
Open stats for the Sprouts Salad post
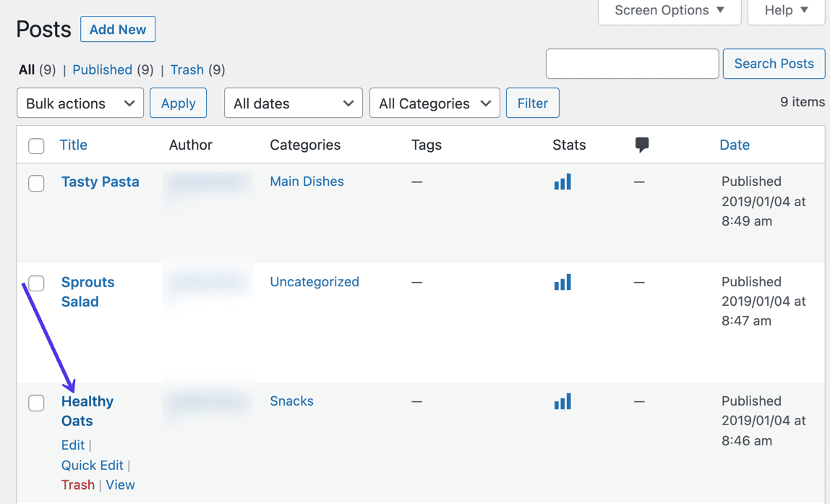(x=562, y=282)
